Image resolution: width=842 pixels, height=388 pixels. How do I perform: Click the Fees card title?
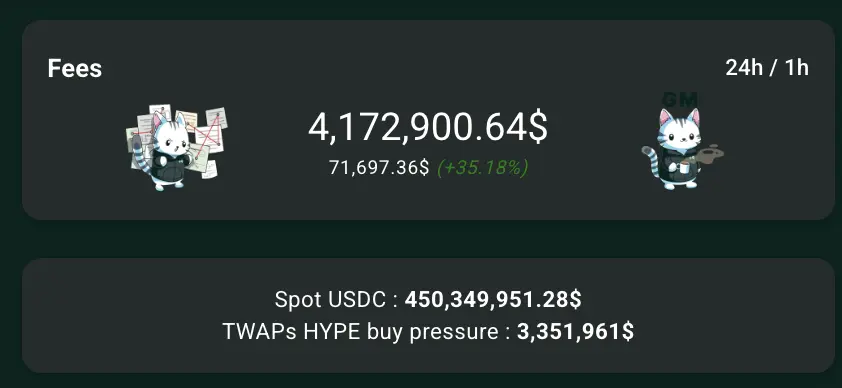coord(75,69)
